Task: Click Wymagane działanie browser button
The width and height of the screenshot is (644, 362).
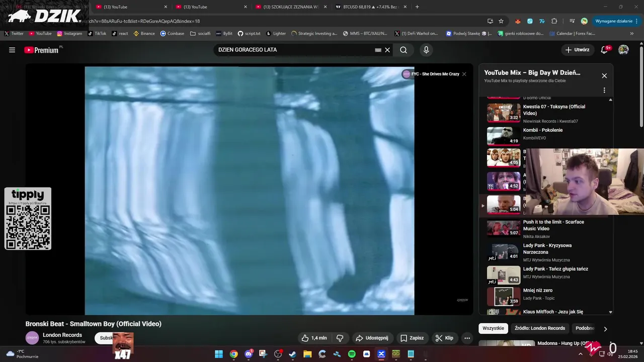Action: (616, 21)
